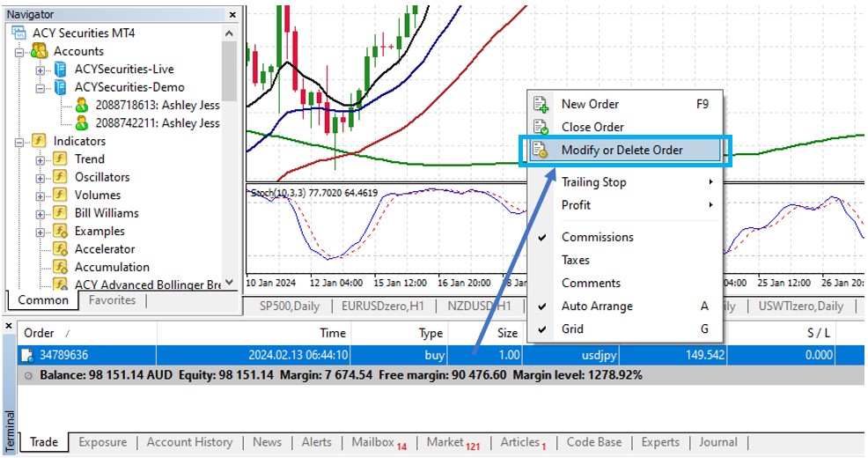
Task: Click the Accelerator indicator icon
Action: tap(61, 249)
